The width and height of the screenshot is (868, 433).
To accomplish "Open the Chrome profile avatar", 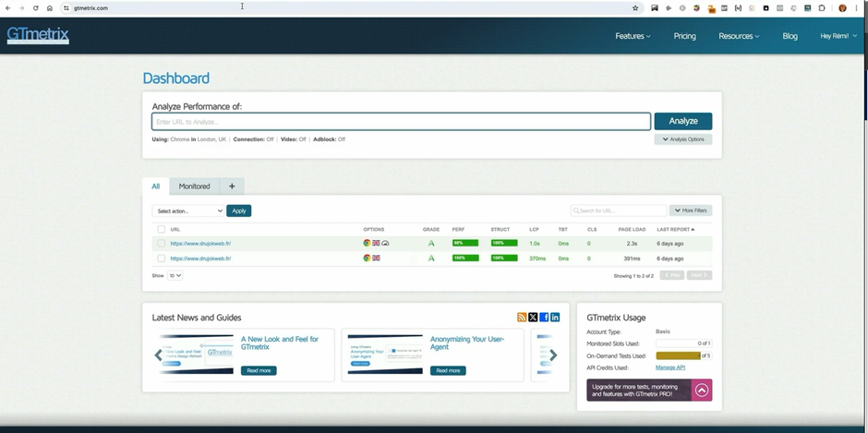I will pos(842,7).
